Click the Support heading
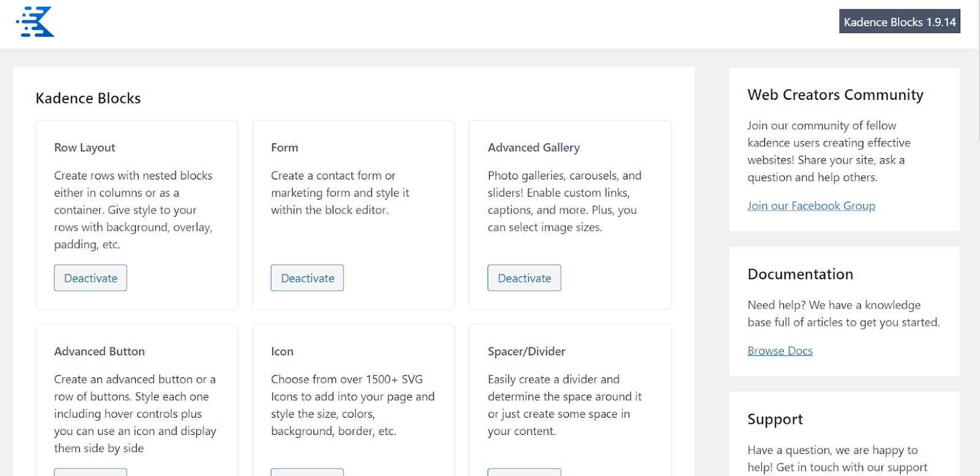 pos(775,420)
